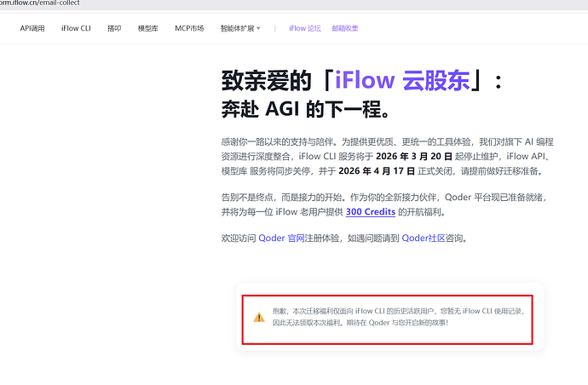The image size is (588, 385).
Task: Click the bold date 2026 年 4 月 17 日
Action: [377, 171]
